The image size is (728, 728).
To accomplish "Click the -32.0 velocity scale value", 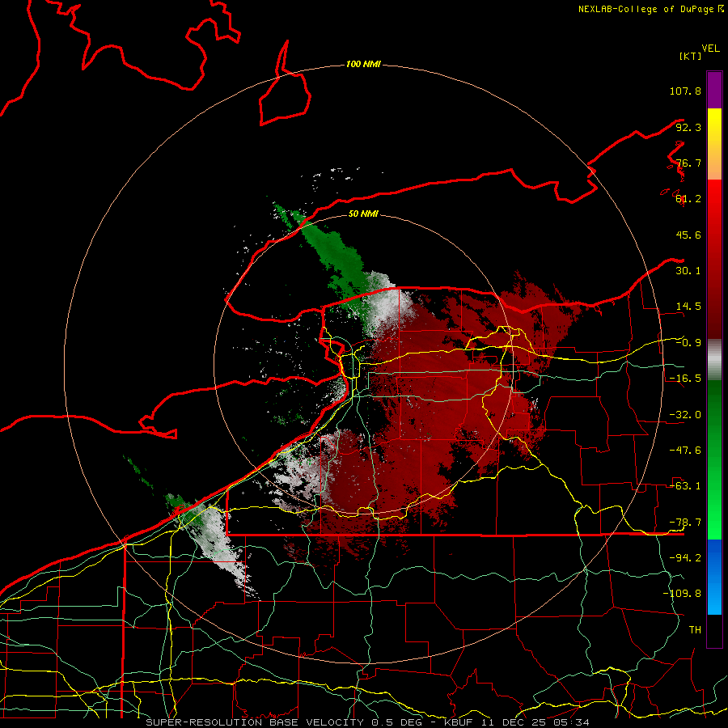I will [x=685, y=415].
